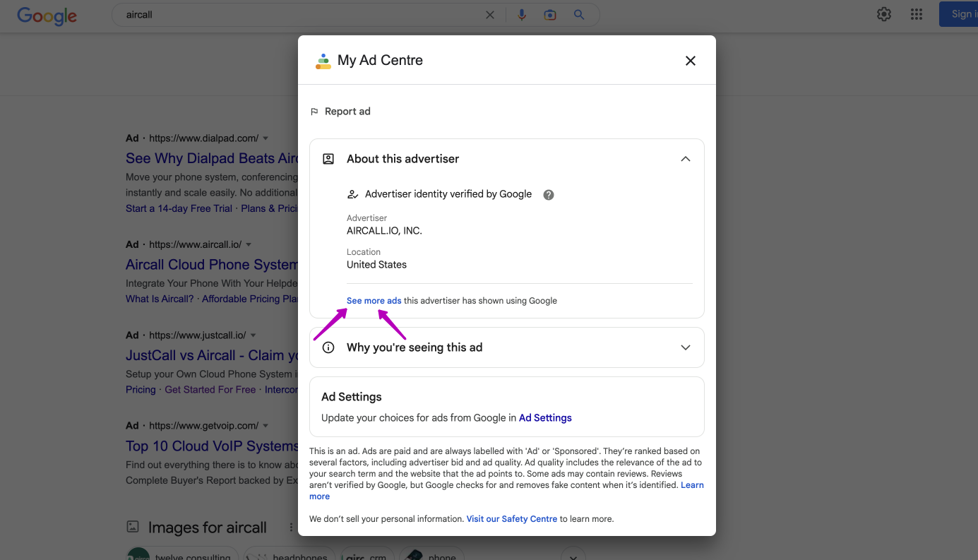Select the twelve consulting image chip
Screen dimensions: 978x560
point(183,554)
